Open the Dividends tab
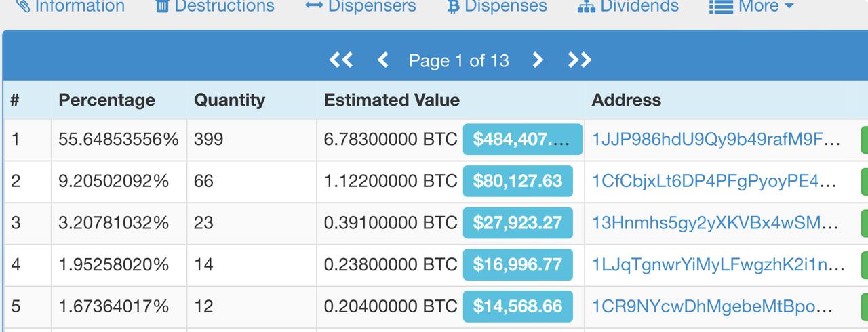The width and height of the screenshot is (868, 332). (628, 6)
